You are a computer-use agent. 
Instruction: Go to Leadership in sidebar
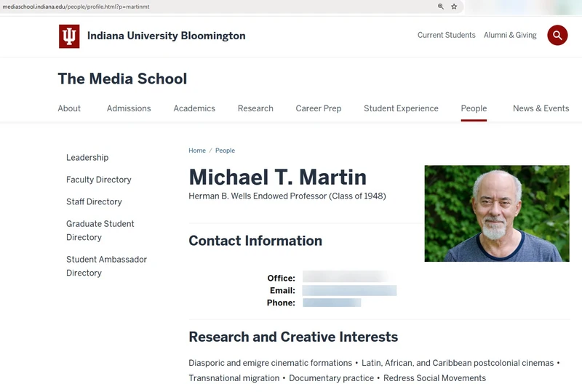tap(87, 157)
